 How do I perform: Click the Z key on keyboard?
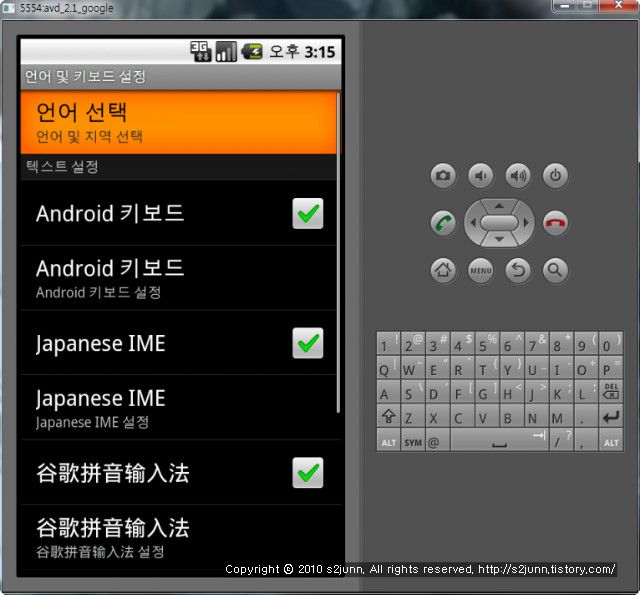(413, 416)
